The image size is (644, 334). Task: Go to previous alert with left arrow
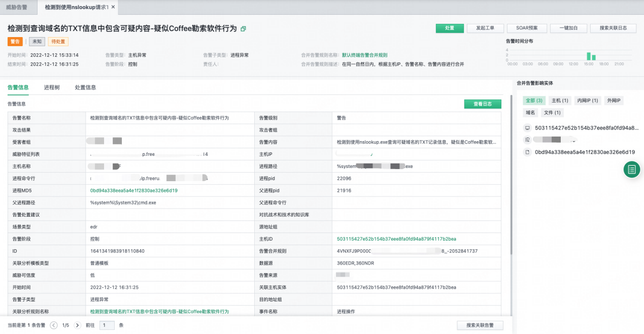click(x=54, y=325)
